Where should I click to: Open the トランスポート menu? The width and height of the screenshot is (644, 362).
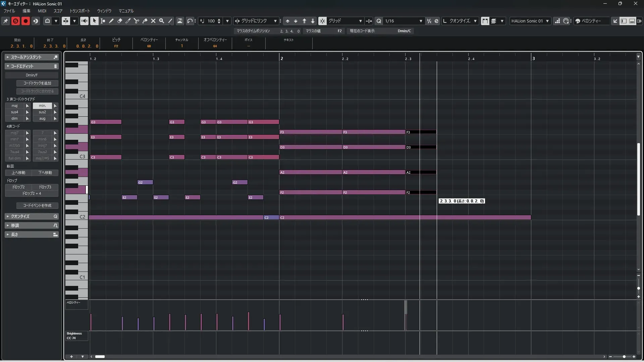click(x=80, y=11)
